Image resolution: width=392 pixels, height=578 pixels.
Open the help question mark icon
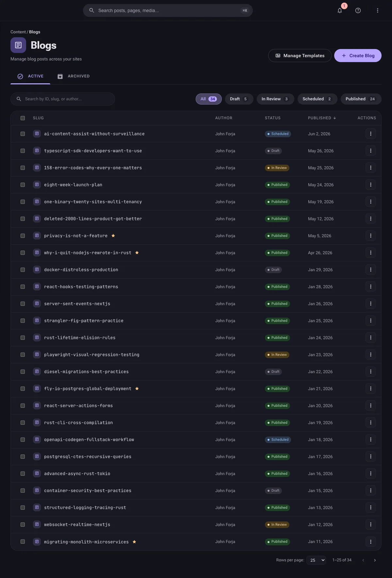point(358,10)
